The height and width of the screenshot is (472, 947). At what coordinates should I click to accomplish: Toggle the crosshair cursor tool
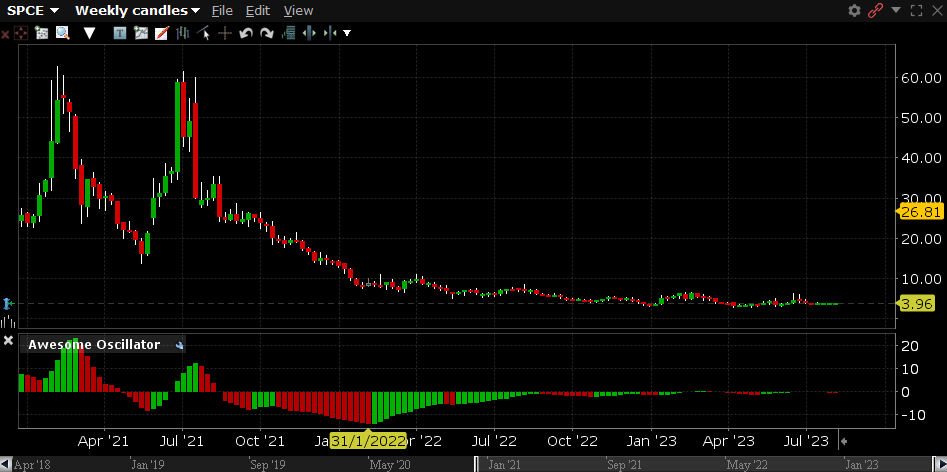[x=225, y=33]
